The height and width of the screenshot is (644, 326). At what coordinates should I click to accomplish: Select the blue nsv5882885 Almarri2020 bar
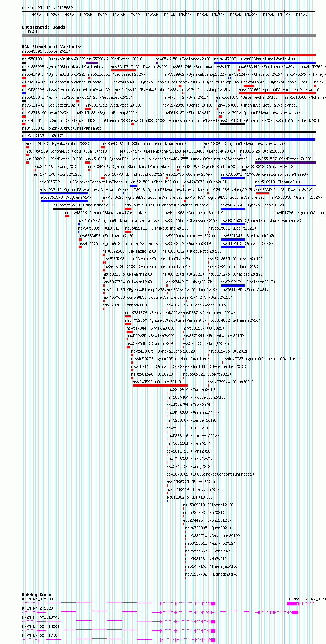pos(233,247)
